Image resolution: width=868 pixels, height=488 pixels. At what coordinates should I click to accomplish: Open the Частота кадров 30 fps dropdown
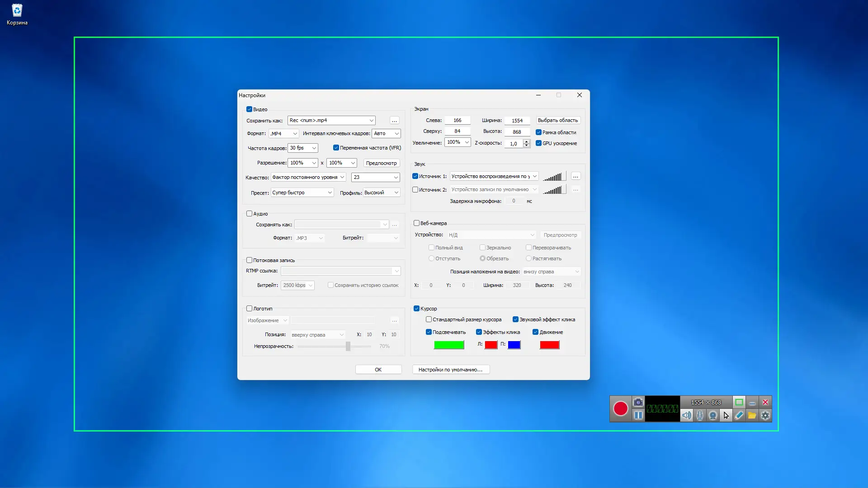point(303,148)
